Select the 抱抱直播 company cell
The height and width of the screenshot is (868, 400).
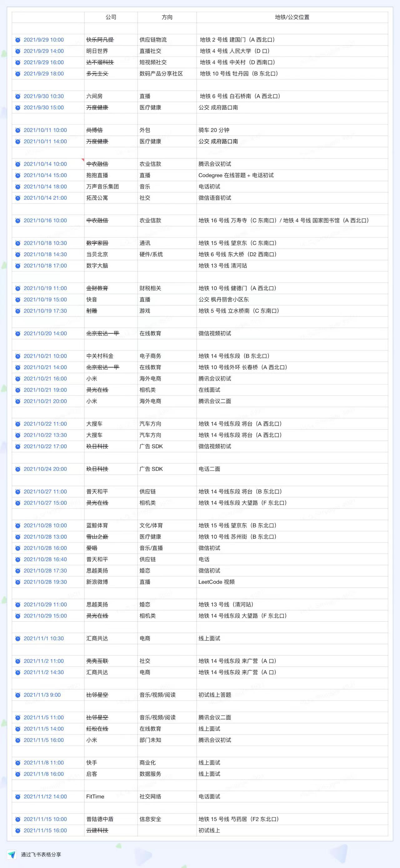[x=111, y=175]
